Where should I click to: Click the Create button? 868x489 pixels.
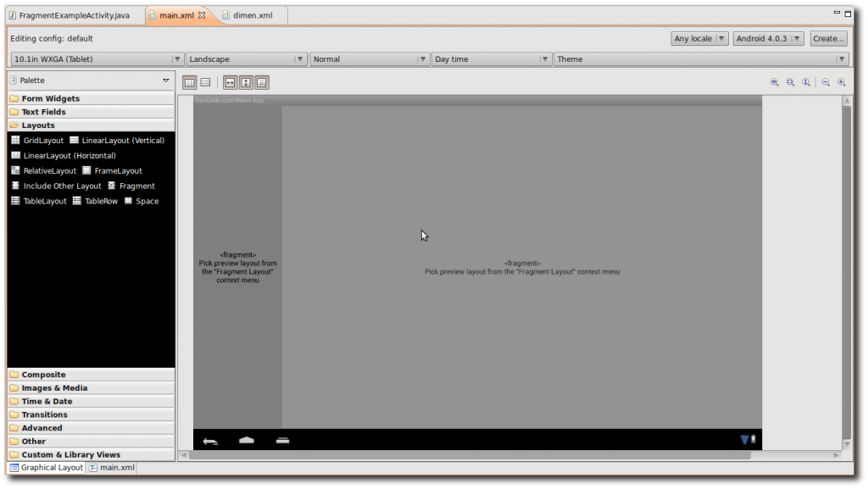pyautogui.click(x=828, y=37)
